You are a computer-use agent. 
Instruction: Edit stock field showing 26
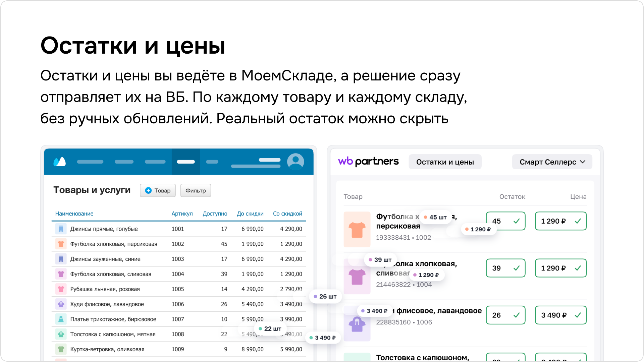[x=506, y=315]
